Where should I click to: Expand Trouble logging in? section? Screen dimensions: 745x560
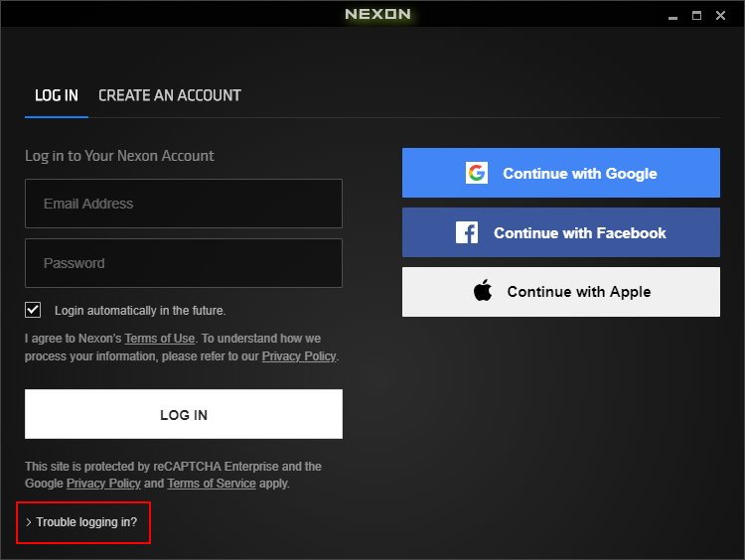point(81,522)
